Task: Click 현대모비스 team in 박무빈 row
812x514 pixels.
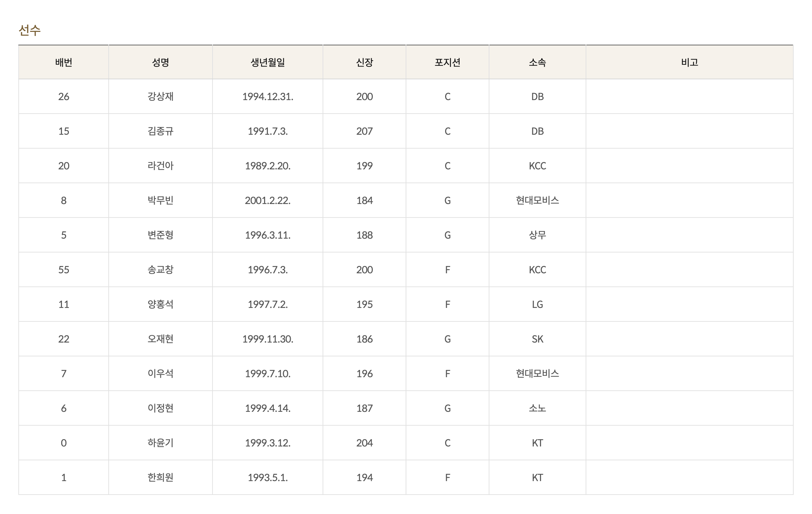Action: pos(538,200)
